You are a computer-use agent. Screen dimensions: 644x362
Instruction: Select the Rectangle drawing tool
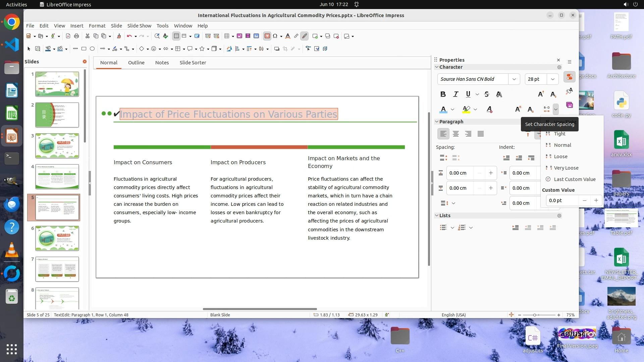(84, 49)
